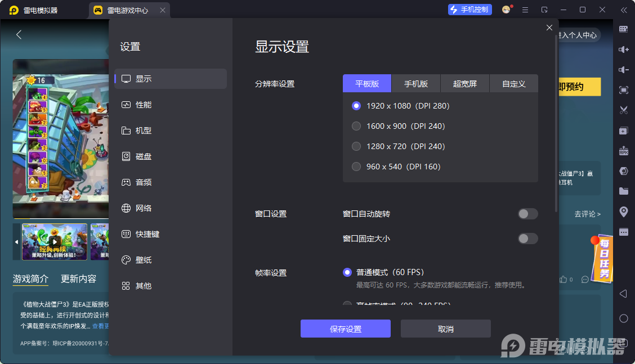
Task: Toggle fullscreen from the right sidebar
Action: coord(624,90)
